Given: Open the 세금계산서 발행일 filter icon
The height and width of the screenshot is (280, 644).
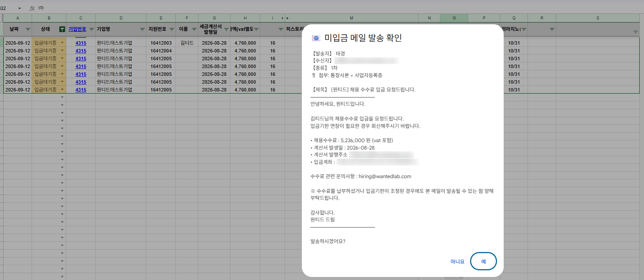Looking at the screenshot, I should click(x=226, y=29).
